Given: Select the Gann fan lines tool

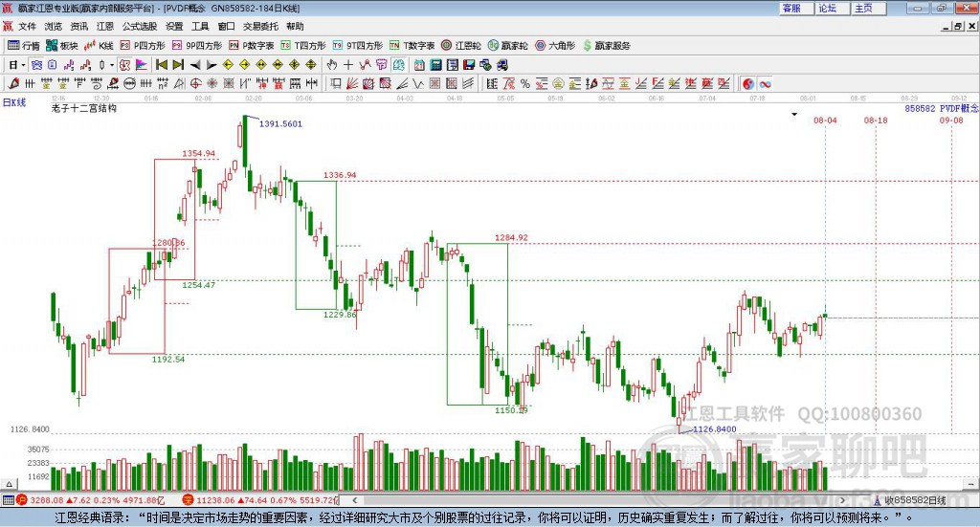Looking at the screenshot, I should tap(352, 83).
